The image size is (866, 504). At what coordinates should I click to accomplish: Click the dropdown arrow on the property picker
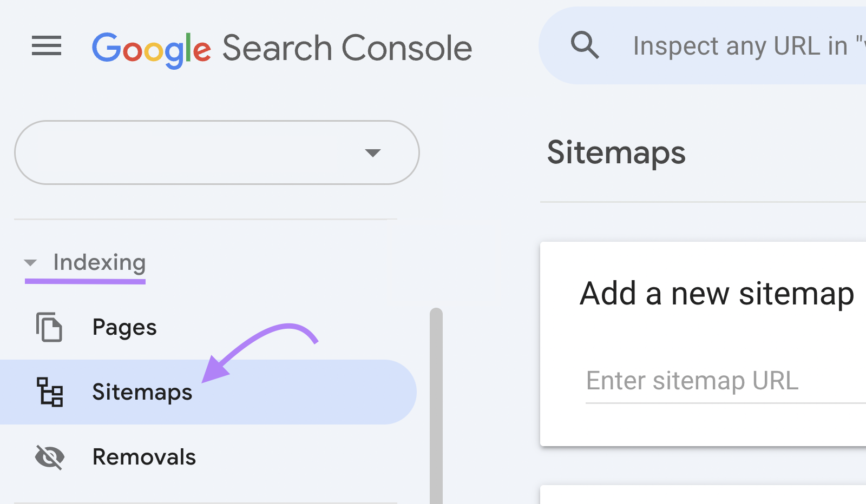(x=372, y=153)
